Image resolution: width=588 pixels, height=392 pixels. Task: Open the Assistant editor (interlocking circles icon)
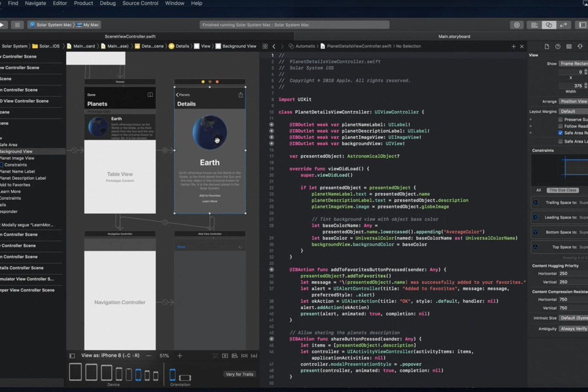pos(549,25)
